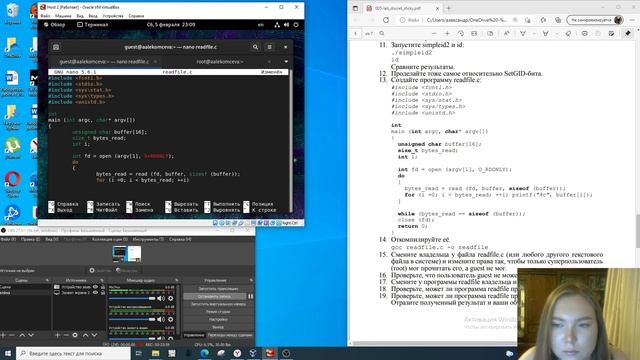Pin the PDF toolbar

pyautogui.click(x=628, y=33)
